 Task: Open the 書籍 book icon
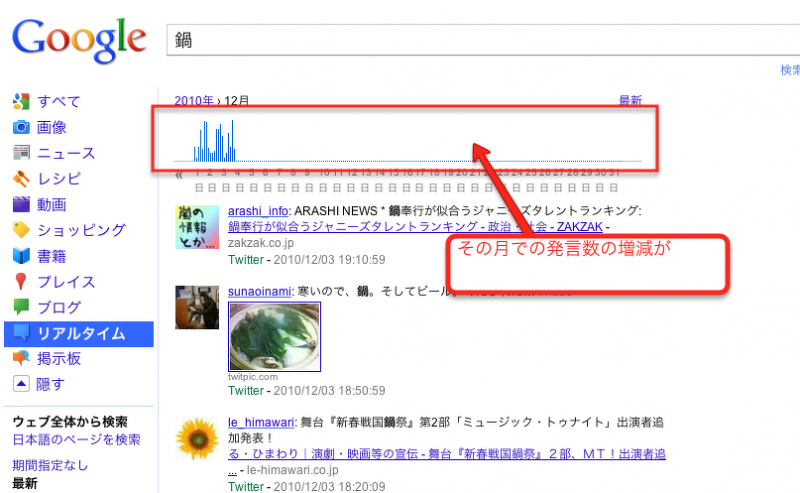[21, 256]
